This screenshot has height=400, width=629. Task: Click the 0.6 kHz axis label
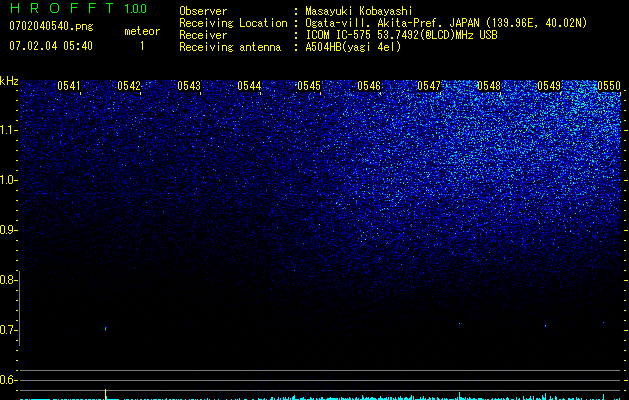pos(8,380)
